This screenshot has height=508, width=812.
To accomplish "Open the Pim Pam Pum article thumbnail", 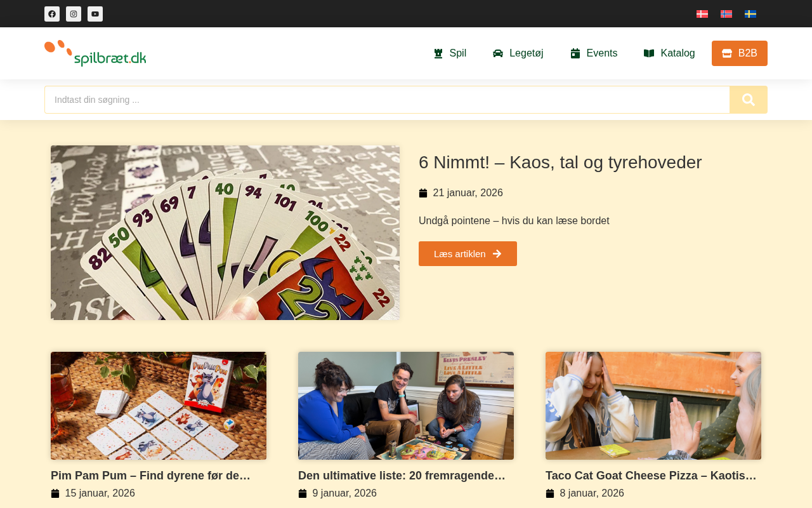I will point(159,406).
